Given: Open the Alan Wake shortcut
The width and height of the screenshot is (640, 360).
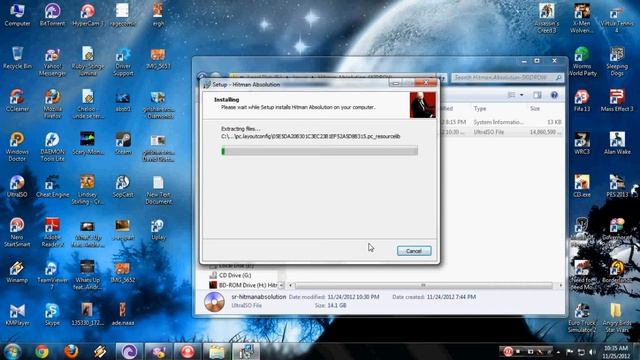Looking at the screenshot, I should pos(617,143).
